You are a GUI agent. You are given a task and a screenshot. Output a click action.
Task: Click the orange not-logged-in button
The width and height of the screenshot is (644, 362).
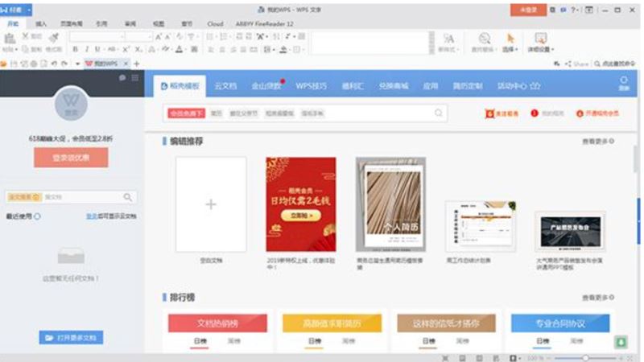[x=528, y=10]
